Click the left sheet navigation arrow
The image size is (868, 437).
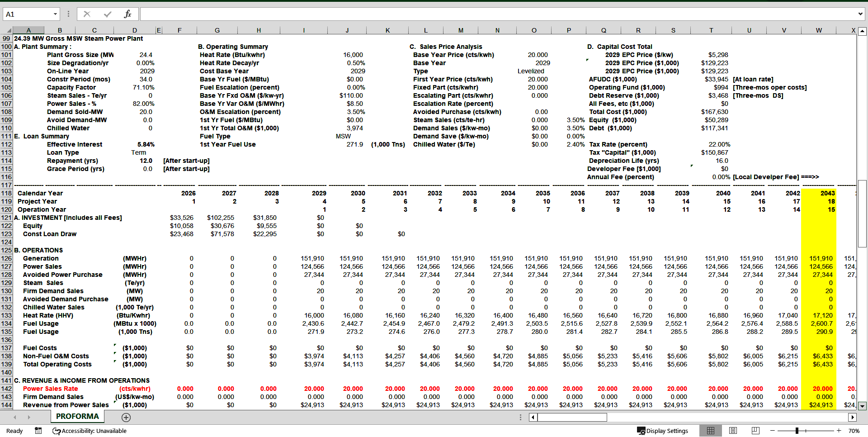(x=15, y=417)
